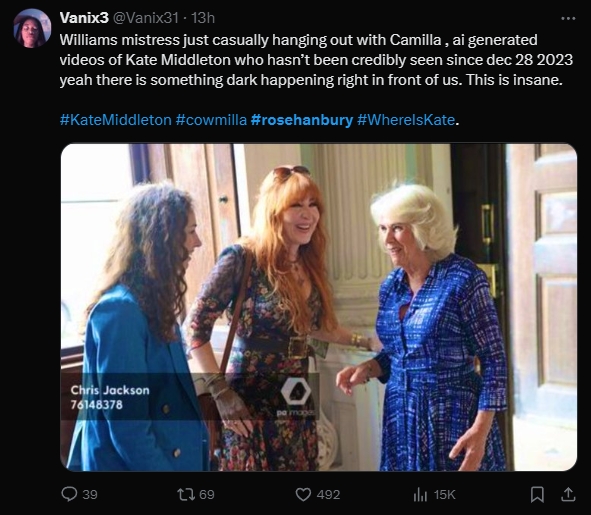Open the 13h timestamp link

pos(203,18)
